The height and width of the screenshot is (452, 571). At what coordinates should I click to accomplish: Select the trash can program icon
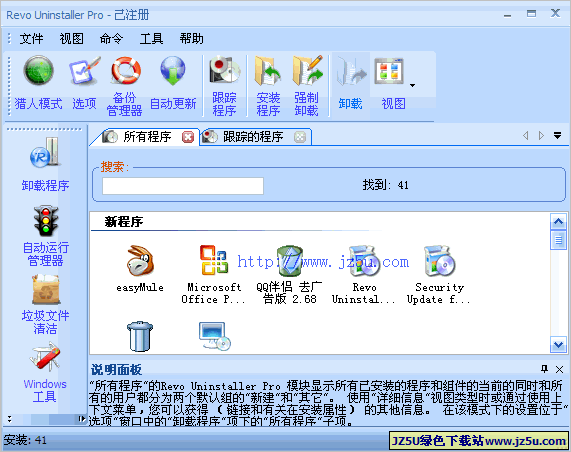pos(140,336)
